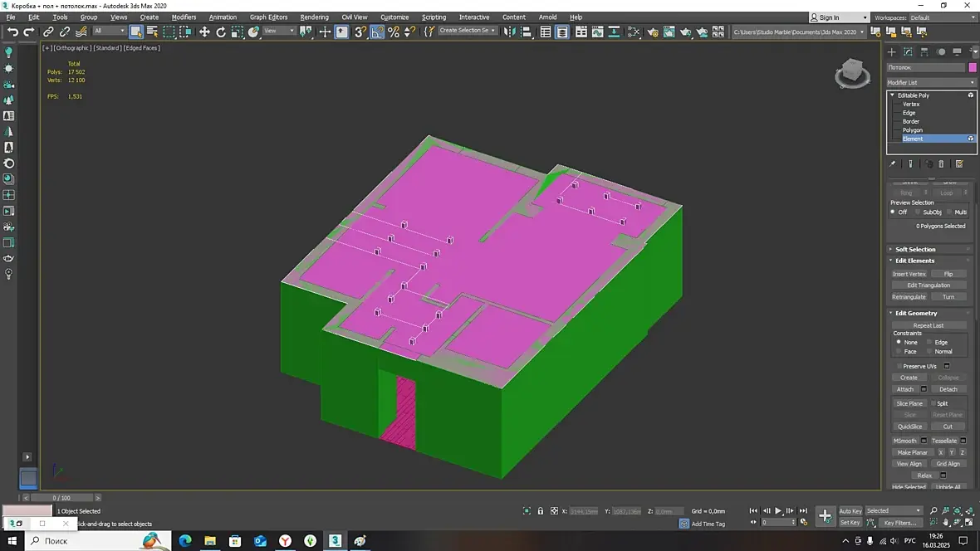Select the Edge constraint radio button
980x551 pixels.
tap(929, 342)
